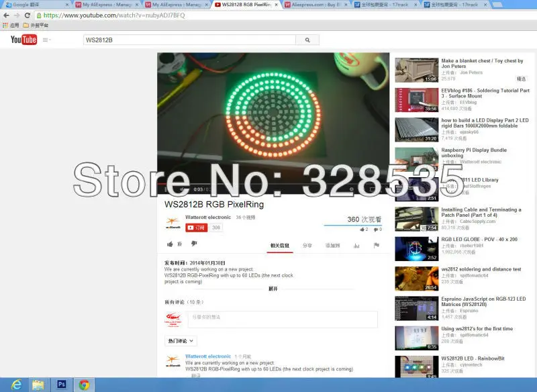537x392 pixels.
Task: Open Photoshop from taskbar
Action: (62, 385)
